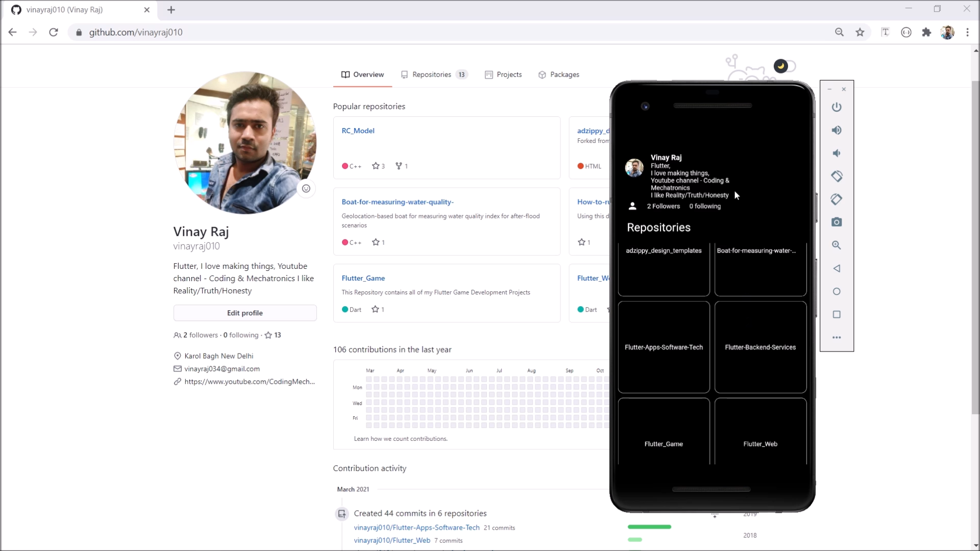Tap Flutter_Web card in emulator
The image size is (980, 551).
[761, 432]
